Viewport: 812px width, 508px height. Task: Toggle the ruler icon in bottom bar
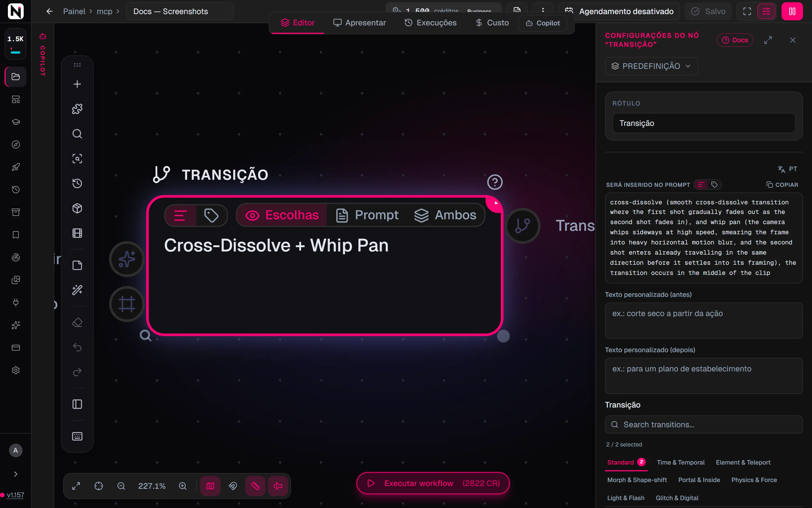point(255,486)
